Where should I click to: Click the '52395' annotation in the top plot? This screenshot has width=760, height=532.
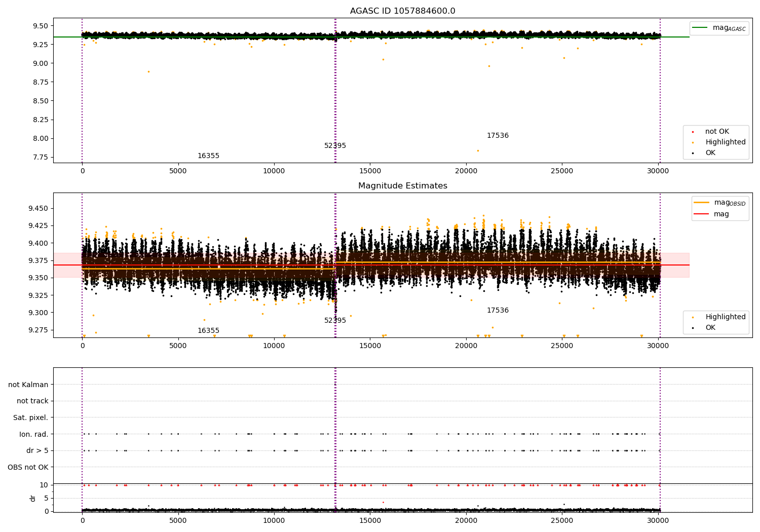[x=335, y=146]
